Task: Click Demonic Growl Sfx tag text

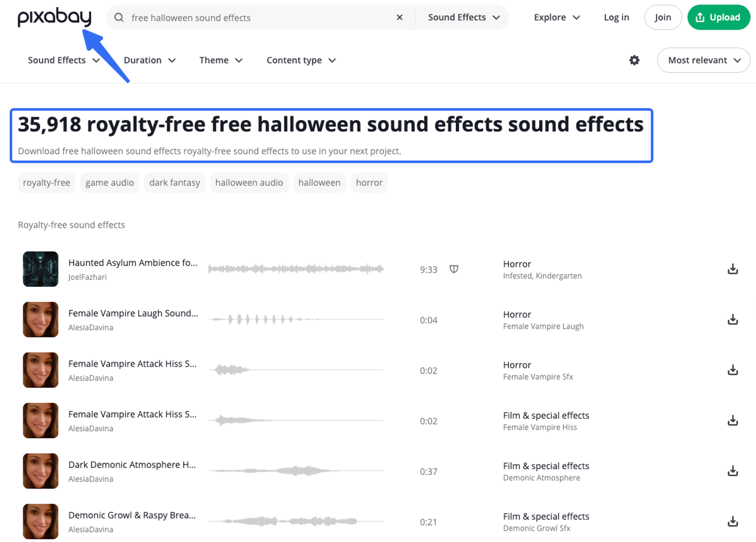Action: [x=536, y=528]
